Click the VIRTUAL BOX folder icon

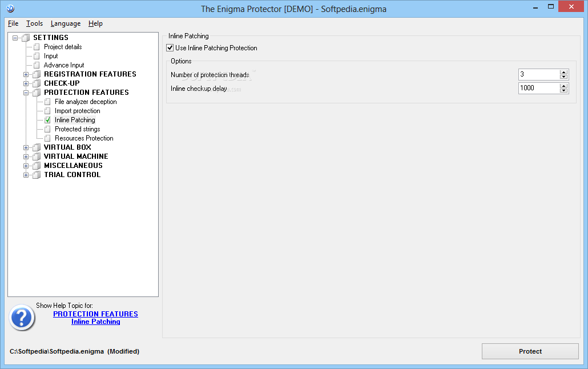click(x=37, y=147)
